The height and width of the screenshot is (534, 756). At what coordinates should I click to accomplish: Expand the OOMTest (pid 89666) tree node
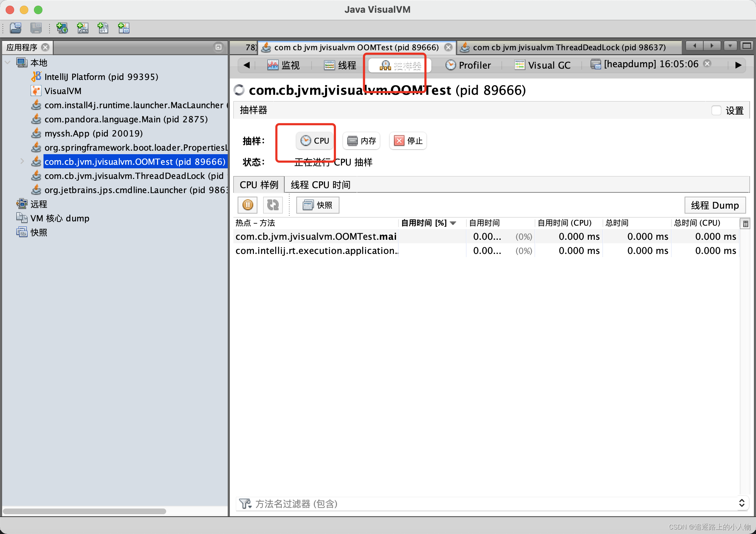[x=22, y=162]
